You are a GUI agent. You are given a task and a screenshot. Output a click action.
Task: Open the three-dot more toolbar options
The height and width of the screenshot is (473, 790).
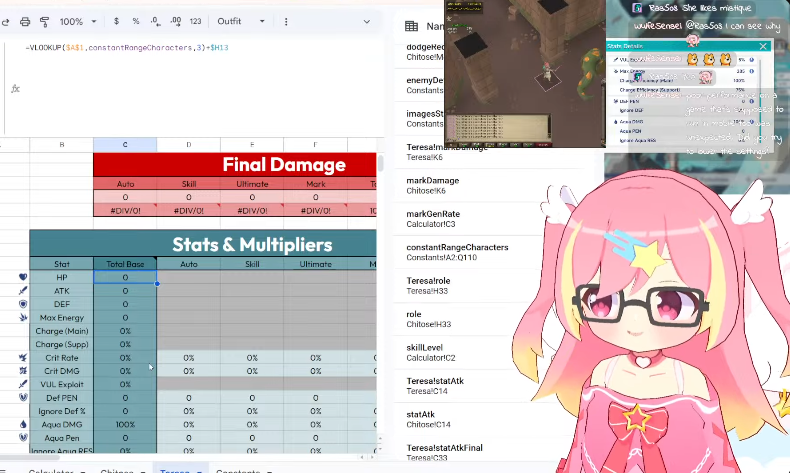286,22
